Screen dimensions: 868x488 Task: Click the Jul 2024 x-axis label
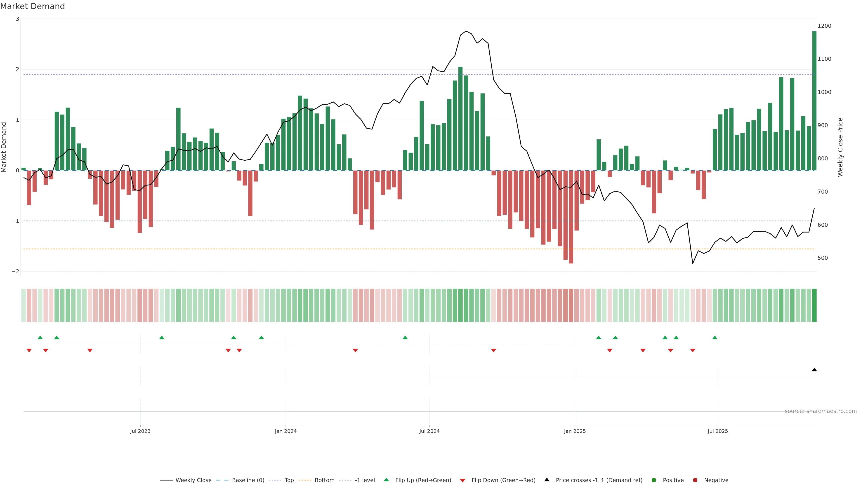429,431
